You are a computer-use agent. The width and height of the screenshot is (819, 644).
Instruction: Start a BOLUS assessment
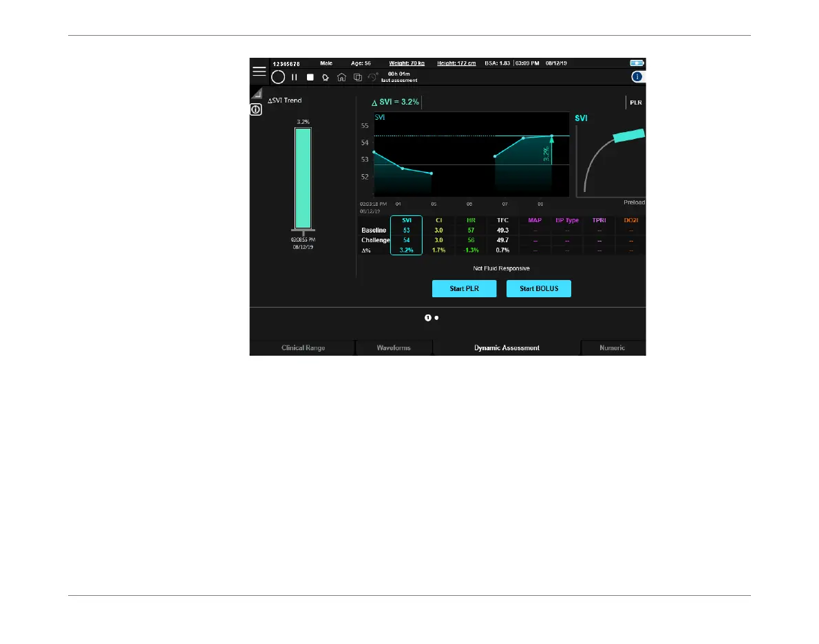point(538,288)
